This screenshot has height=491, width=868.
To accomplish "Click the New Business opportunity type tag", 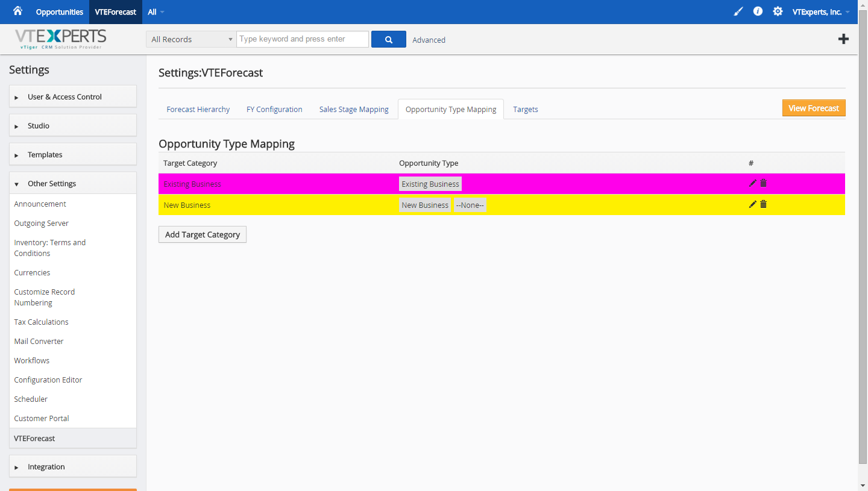I will click(x=425, y=205).
